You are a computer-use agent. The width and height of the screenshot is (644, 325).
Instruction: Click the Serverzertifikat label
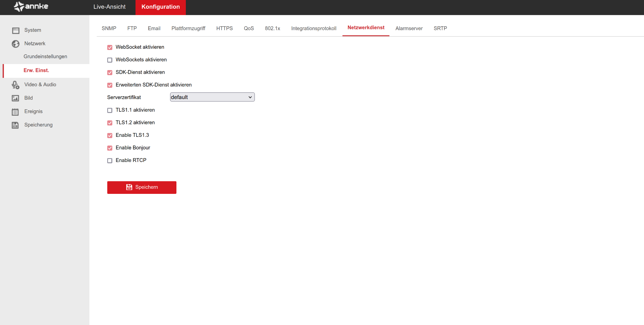[x=124, y=98]
